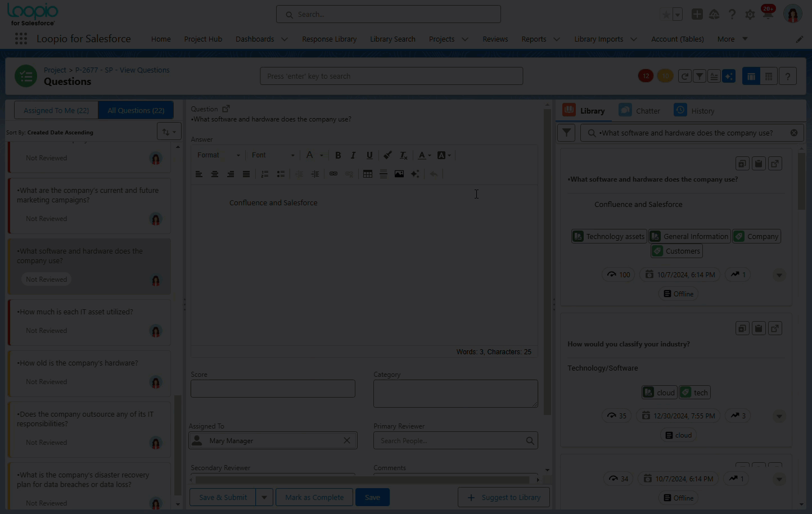Screen dimensions: 812x514
Task: Click the blue AI magic sparkle button in header
Action: point(729,76)
